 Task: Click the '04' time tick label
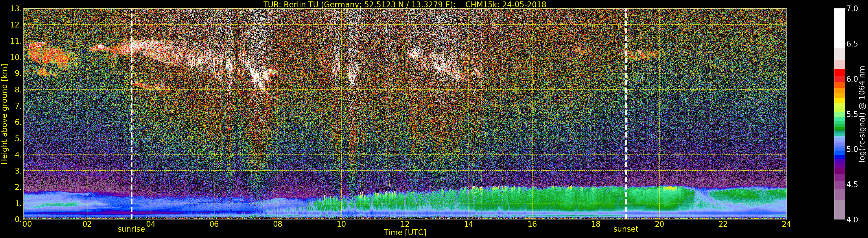click(151, 224)
